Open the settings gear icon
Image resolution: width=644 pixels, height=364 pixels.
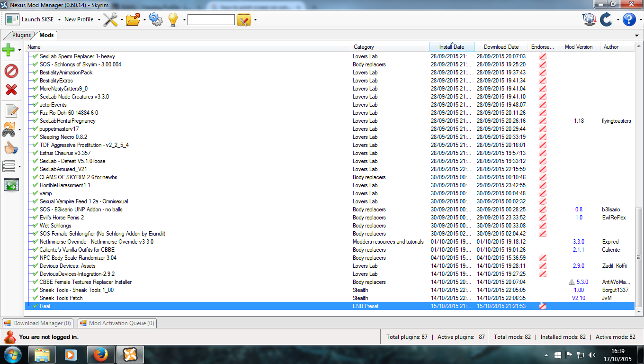155,19
